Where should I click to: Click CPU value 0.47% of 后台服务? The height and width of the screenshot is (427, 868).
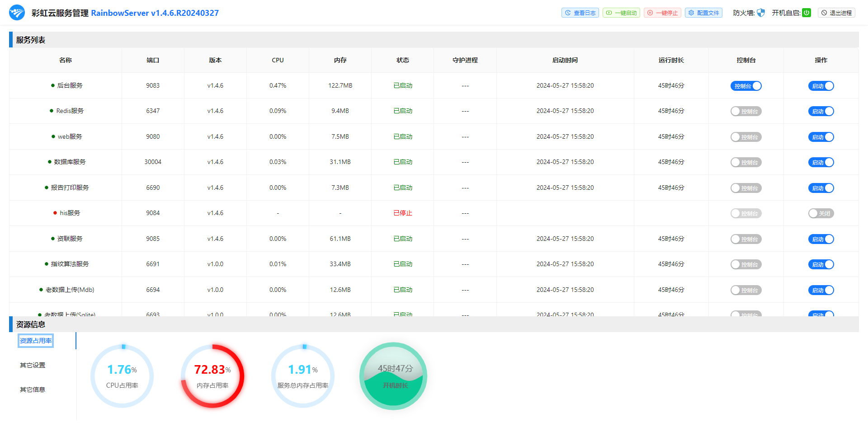pyautogui.click(x=278, y=85)
